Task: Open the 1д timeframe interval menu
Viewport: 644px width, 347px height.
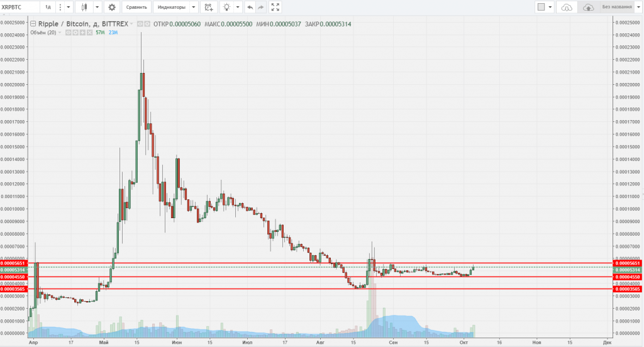Action: click(x=48, y=8)
